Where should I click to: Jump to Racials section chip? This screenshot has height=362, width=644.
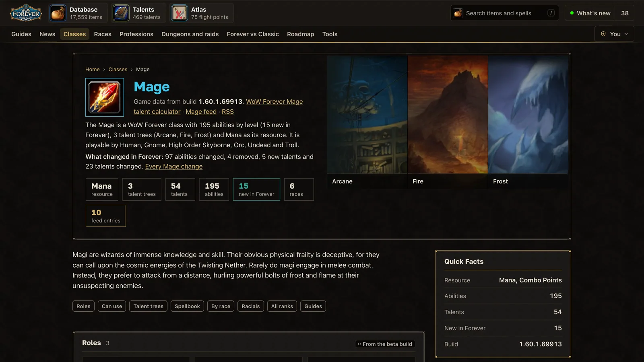pyautogui.click(x=251, y=306)
